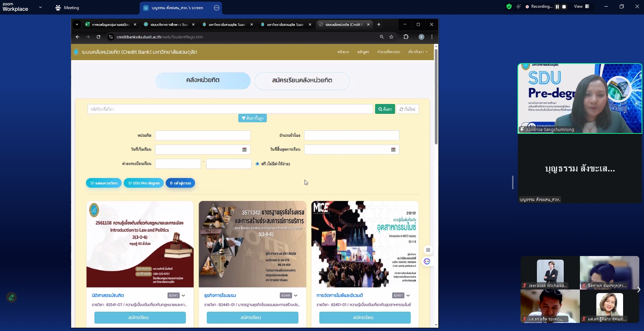
Task: Click the start date calendar icon
Action: tap(245, 150)
